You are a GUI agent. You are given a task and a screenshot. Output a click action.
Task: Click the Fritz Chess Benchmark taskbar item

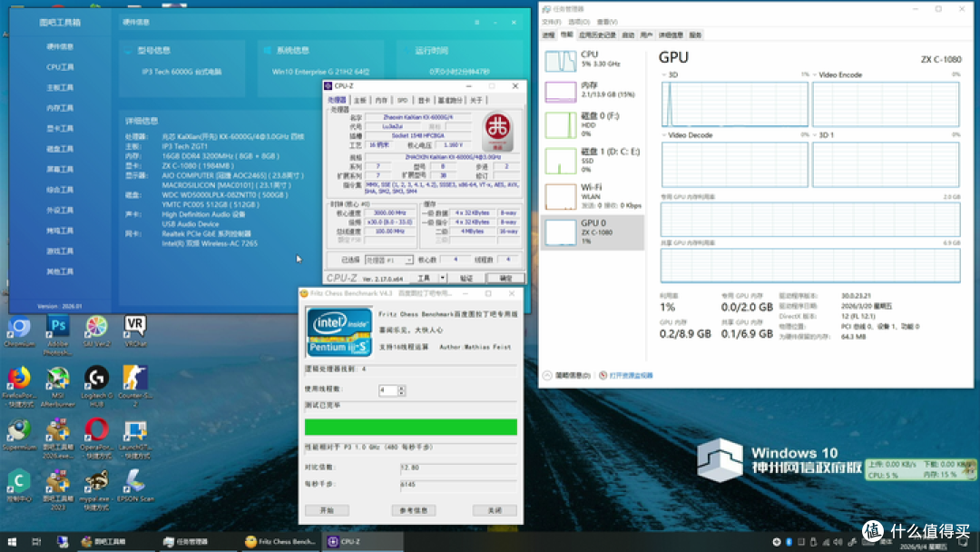280,542
